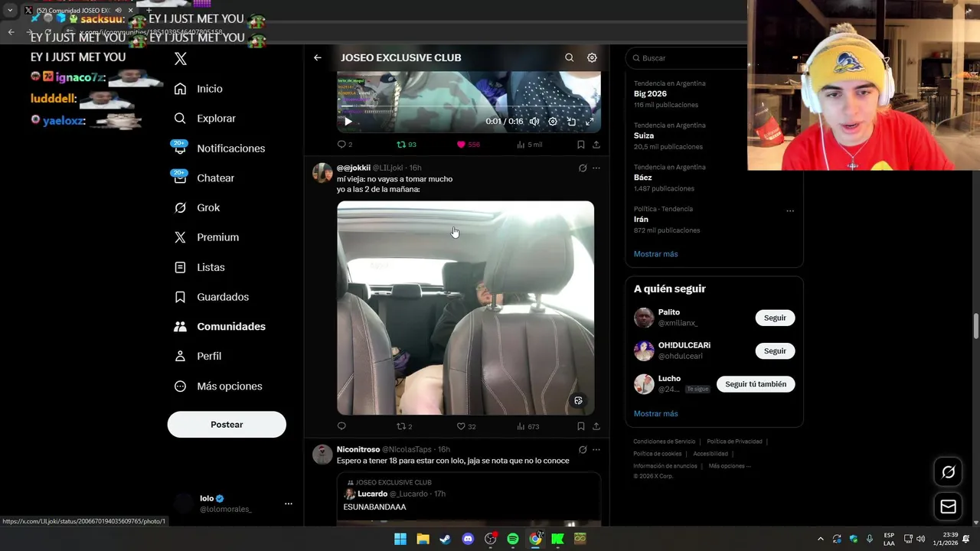Viewport: 980px width, 551px height.
Task: Open more options for Irán trend
Action: [790, 210]
